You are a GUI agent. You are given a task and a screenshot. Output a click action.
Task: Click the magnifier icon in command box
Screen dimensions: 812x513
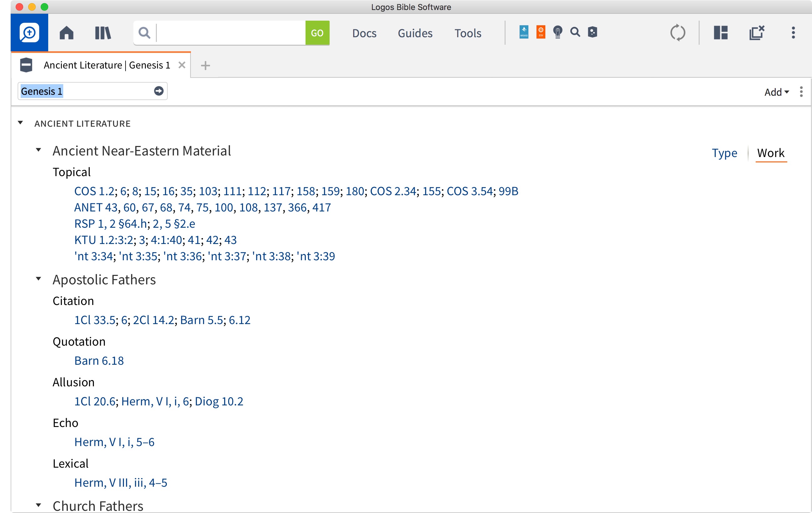(x=144, y=33)
